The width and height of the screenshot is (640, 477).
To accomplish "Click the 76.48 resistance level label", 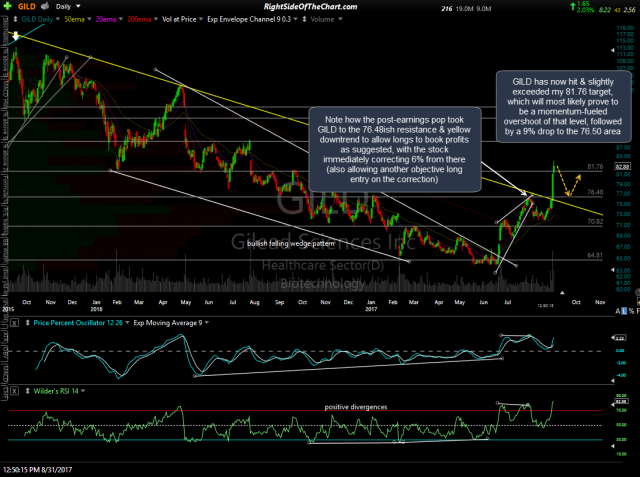I will [595, 192].
